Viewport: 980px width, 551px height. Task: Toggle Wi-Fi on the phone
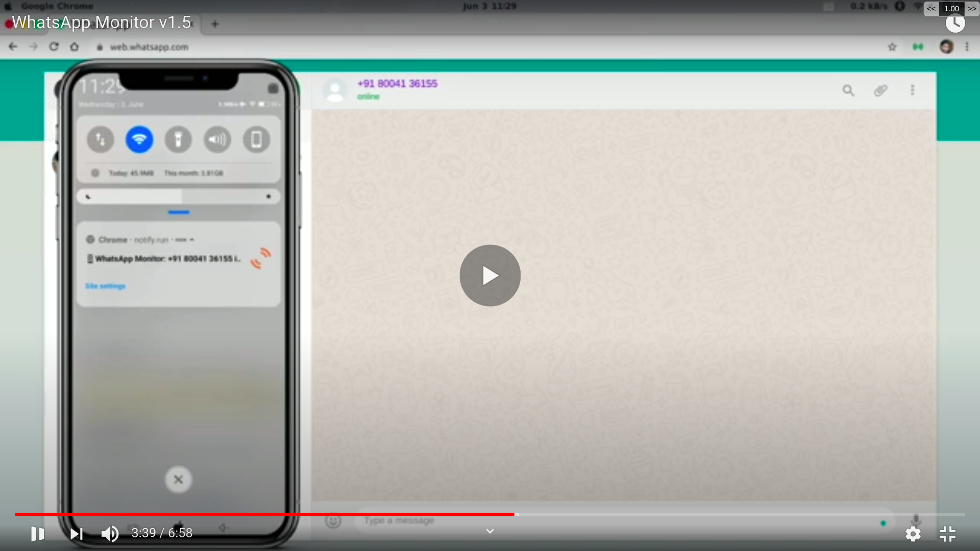[x=139, y=139]
